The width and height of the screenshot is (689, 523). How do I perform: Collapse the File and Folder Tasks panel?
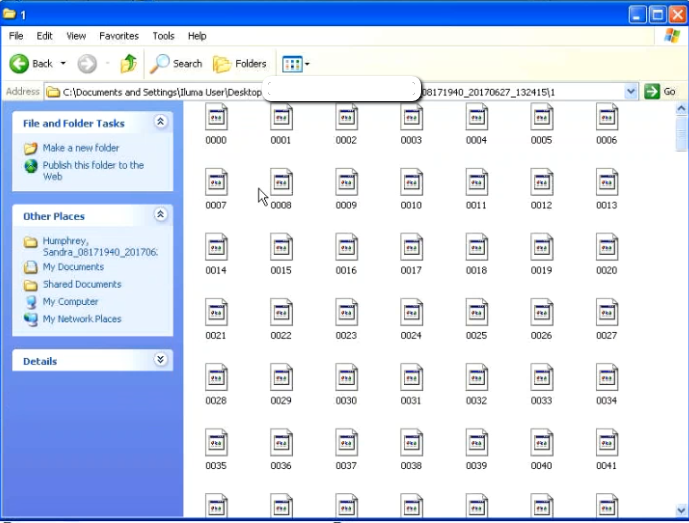[x=160, y=122]
